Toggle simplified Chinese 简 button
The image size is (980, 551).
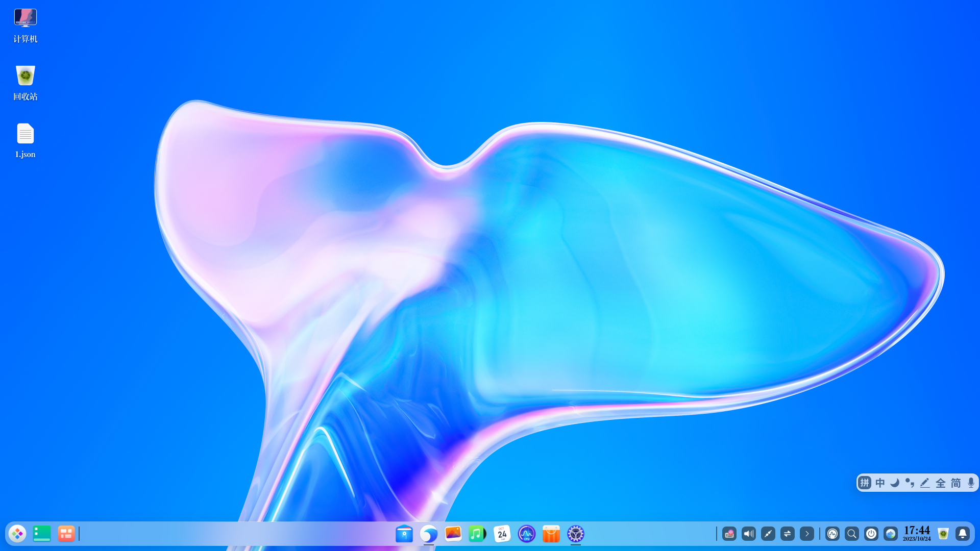coord(956,483)
